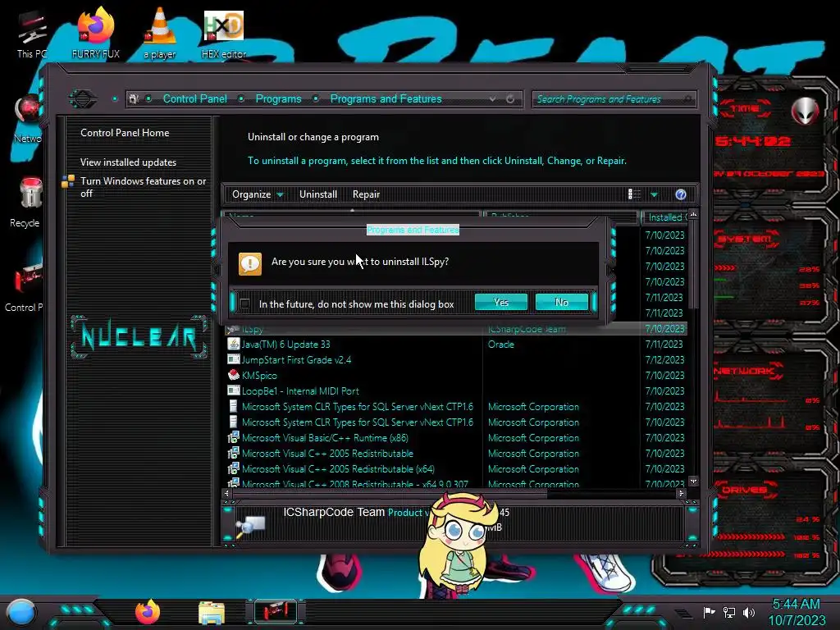
Task: Click the horizontal scrollbar right arrow
Action: click(x=681, y=493)
